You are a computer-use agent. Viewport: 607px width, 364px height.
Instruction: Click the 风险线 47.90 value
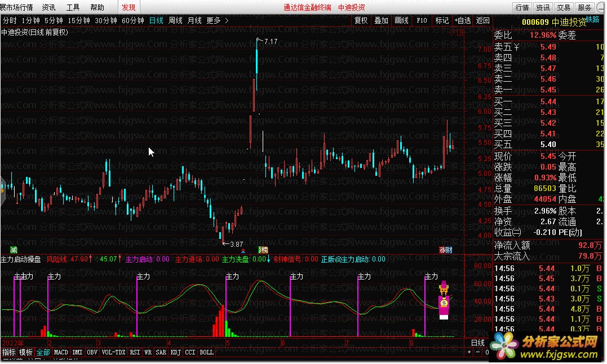pos(70,259)
